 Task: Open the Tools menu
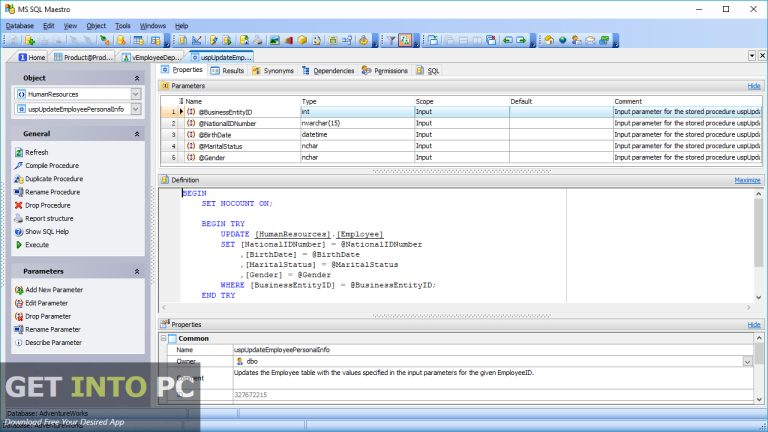[122, 25]
